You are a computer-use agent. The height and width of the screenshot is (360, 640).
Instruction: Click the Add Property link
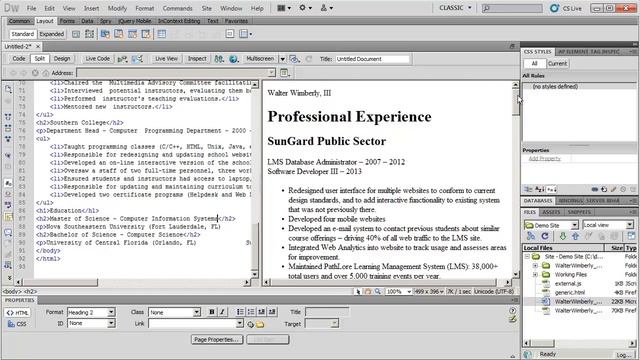click(x=544, y=159)
